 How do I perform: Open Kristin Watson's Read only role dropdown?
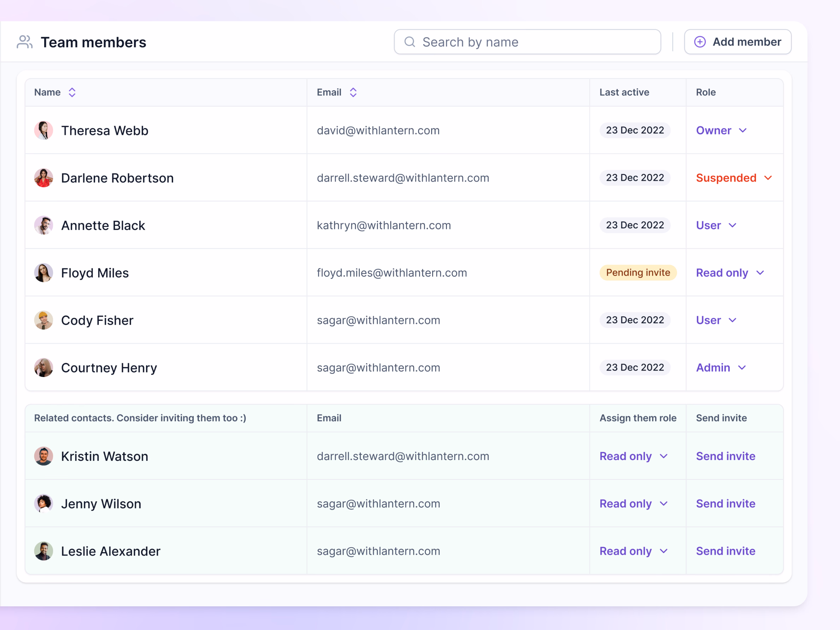click(x=633, y=456)
